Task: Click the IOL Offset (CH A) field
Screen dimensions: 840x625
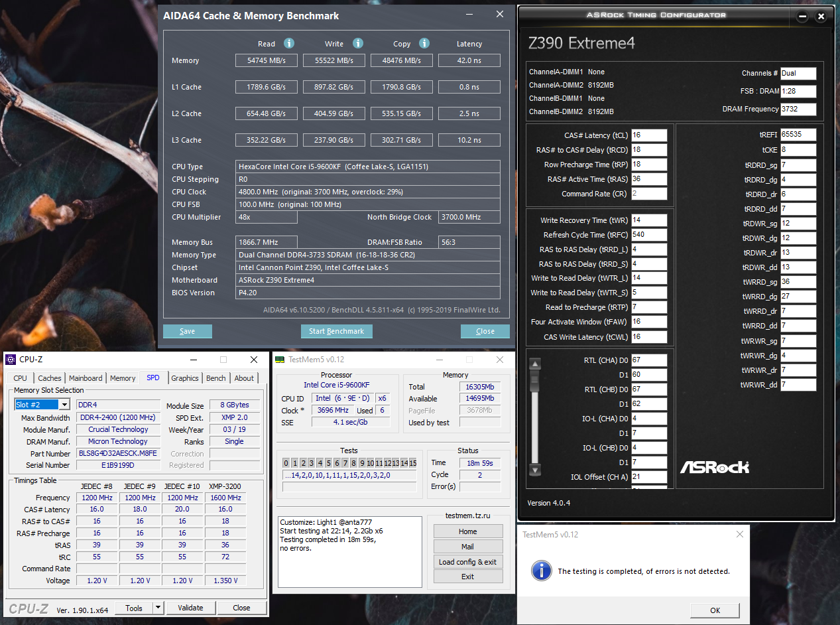Action: 649,477
